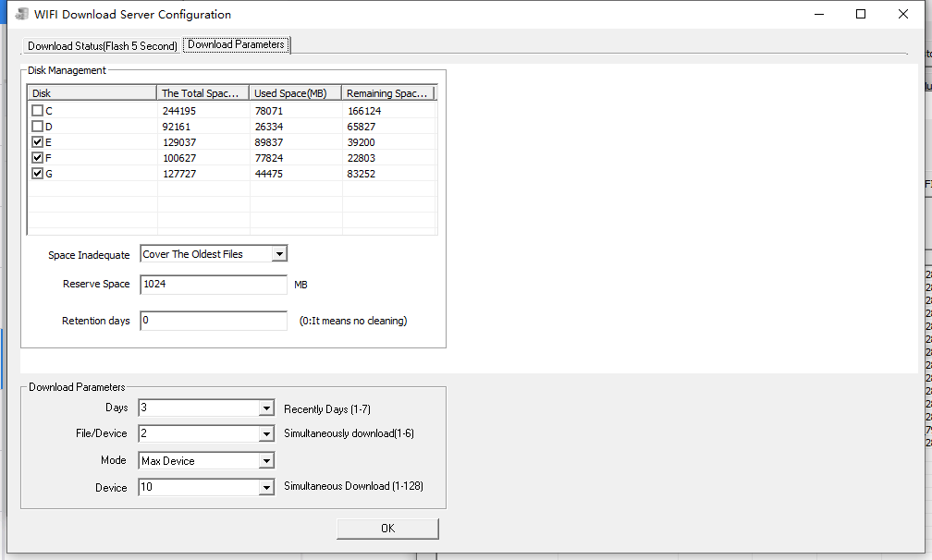Expand the Days dropdown

tap(266, 408)
